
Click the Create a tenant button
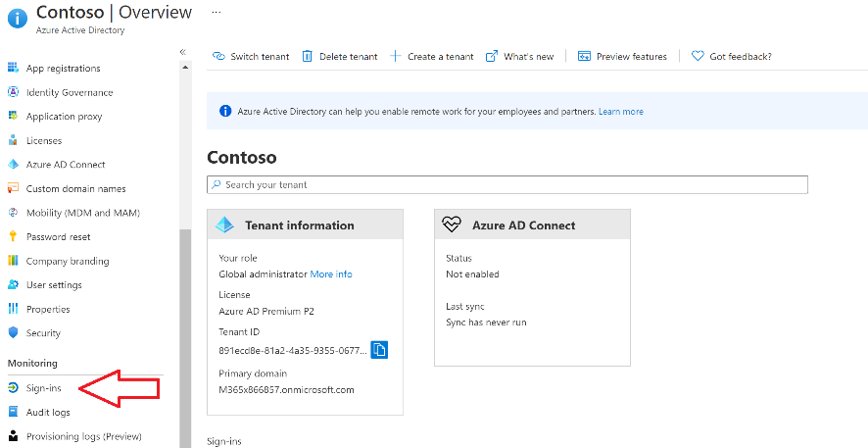point(432,56)
